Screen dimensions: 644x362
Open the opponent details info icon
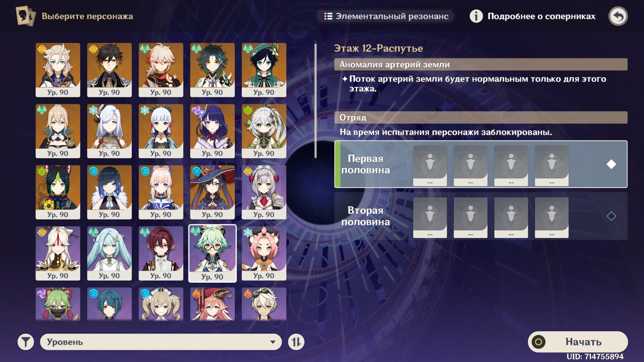coord(476,16)
